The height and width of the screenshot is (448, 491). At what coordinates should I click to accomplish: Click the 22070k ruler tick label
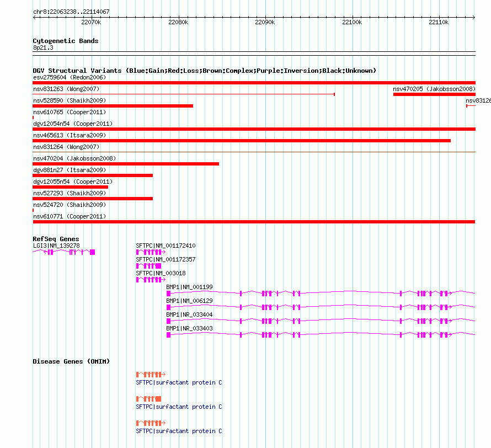click(x=91, y=22)
